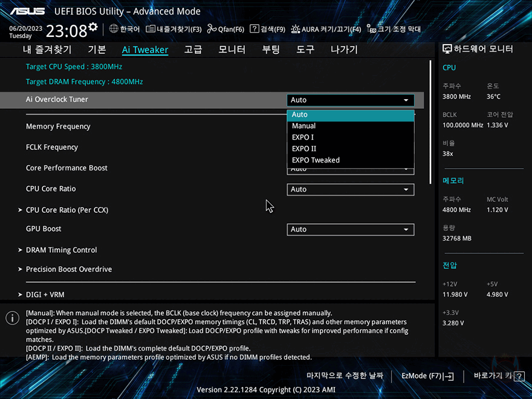Open the CPU Core Ratio dropdown

click(x=351, y=189)
